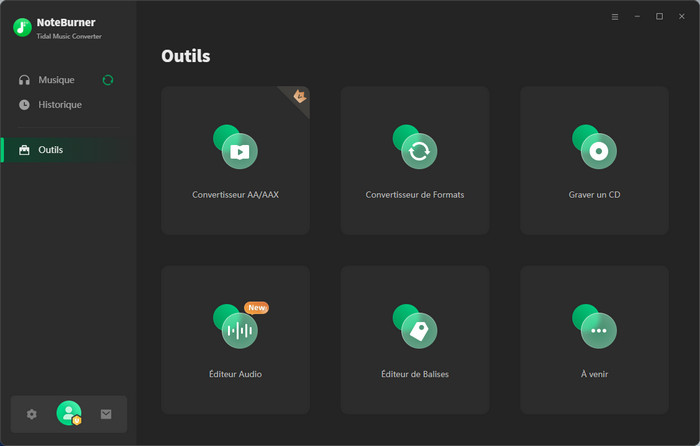700x446 pixels.
Task: Open the Éditeur Audio waveform icon
Action: coord(239,330)
